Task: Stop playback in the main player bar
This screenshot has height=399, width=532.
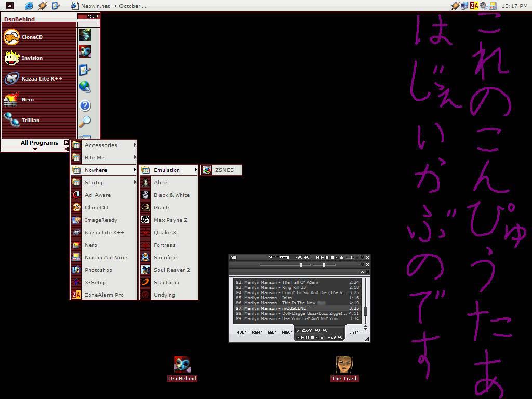Action: [331, 257]
